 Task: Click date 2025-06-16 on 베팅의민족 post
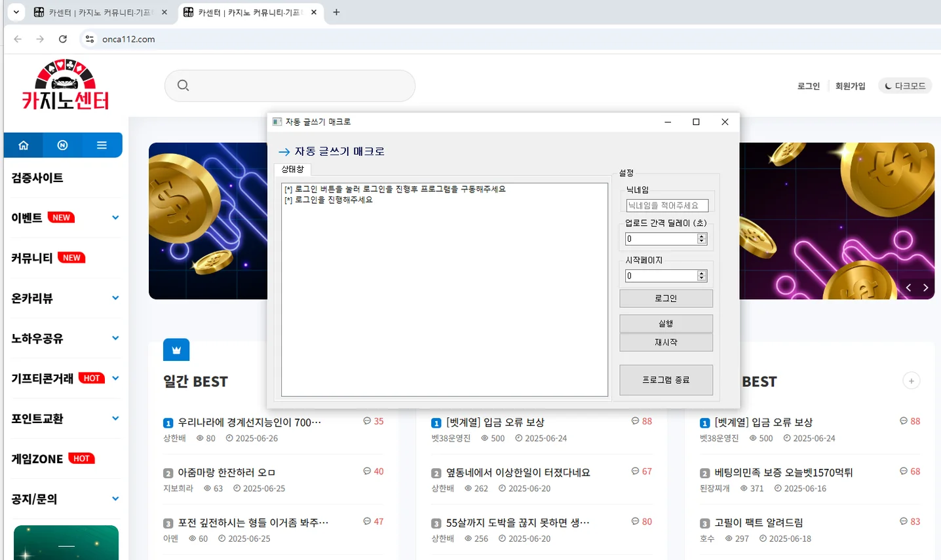[805, 489]
